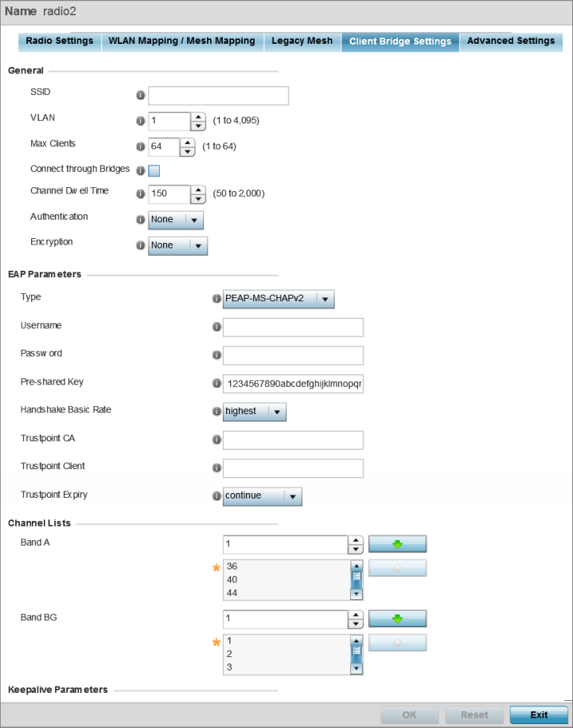Click the EAP Type info icon
The height and width of the screenshot is (728, 573).
tap(216, 299)
